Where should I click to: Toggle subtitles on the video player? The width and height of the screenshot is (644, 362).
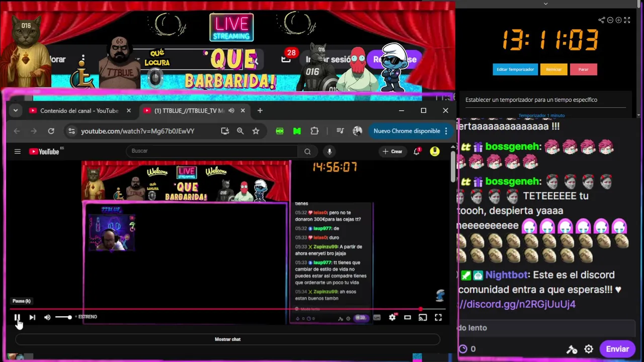pos(377,317)
